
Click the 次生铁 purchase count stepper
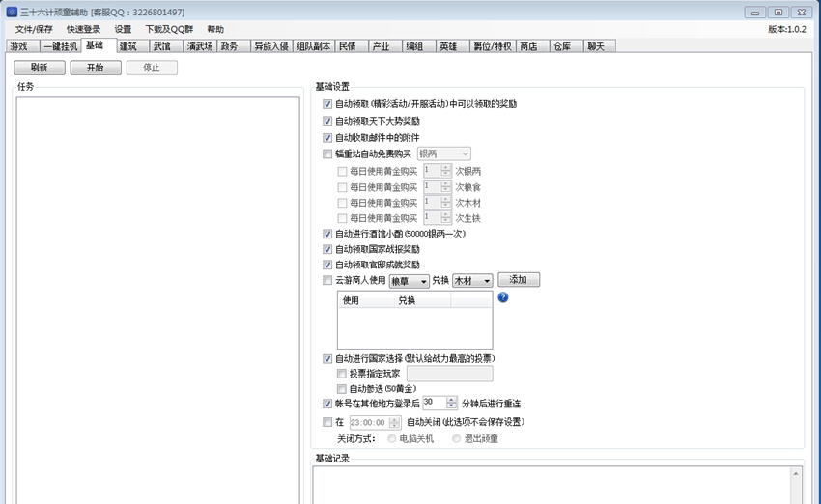click(445, 217)
